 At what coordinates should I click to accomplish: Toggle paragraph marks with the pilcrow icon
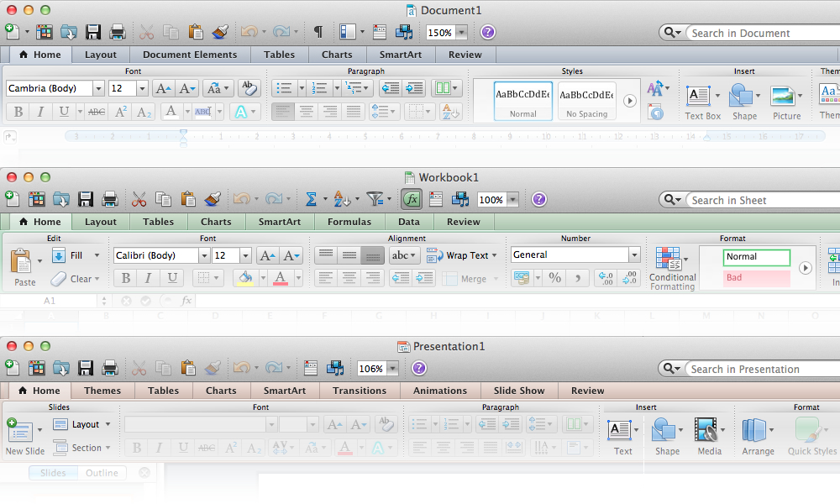pos(318,31)
